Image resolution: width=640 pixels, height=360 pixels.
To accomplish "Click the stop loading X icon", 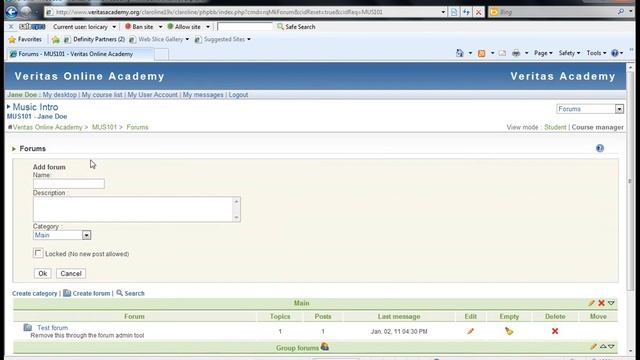I will (478, 12).
